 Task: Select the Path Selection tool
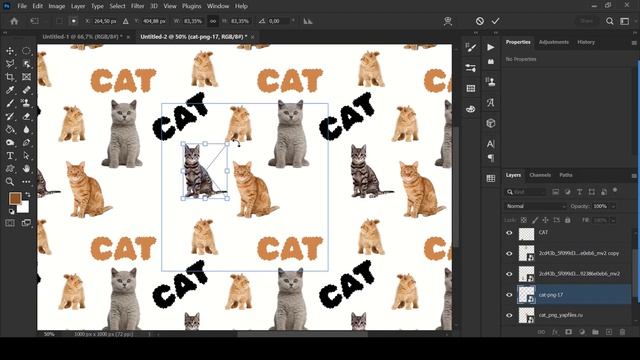(x=26, y=156)
